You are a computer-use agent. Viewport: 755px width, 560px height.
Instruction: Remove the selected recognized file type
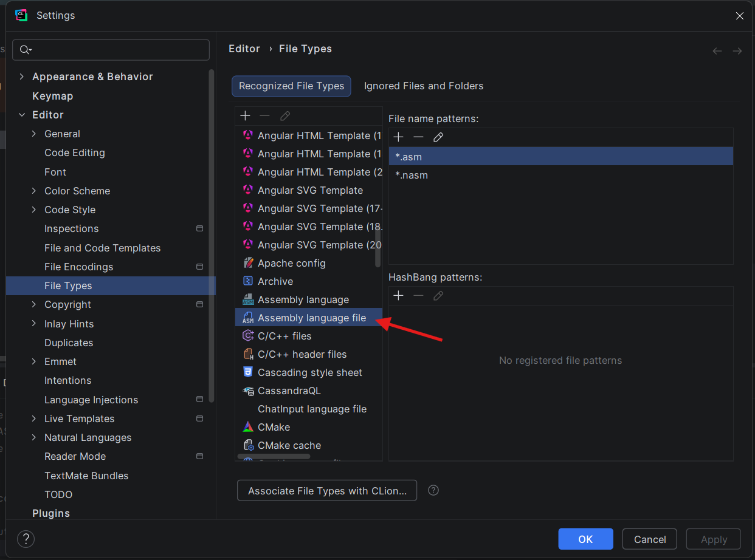pos(264,115)
